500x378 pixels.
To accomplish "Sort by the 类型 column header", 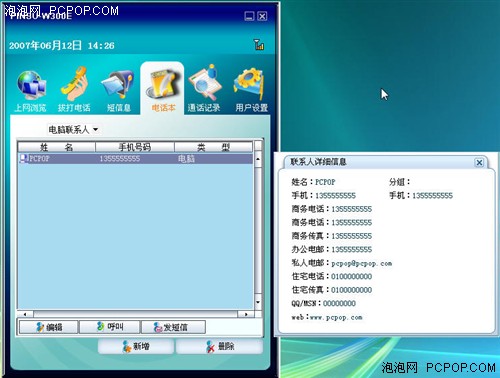I will point(213,147).
